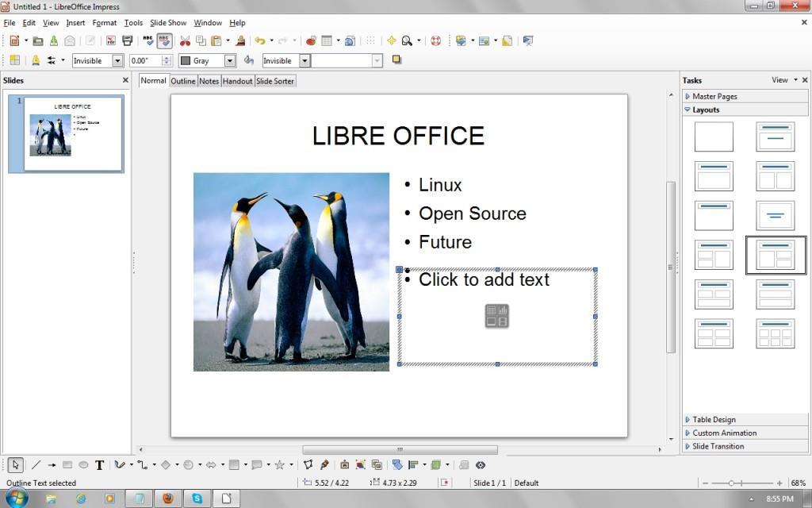Open the Hyperlink dialog
This screenshot has width=812, height=508.
350,41
